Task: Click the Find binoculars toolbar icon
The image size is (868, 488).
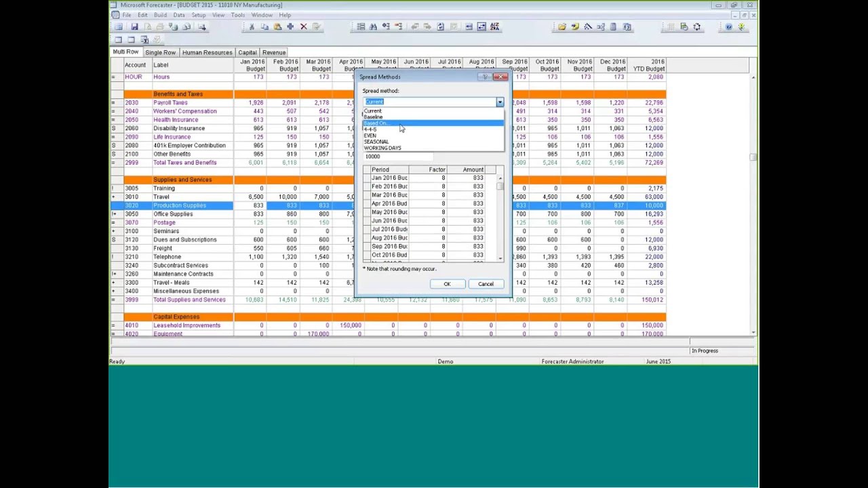Action: pos(374,27)
